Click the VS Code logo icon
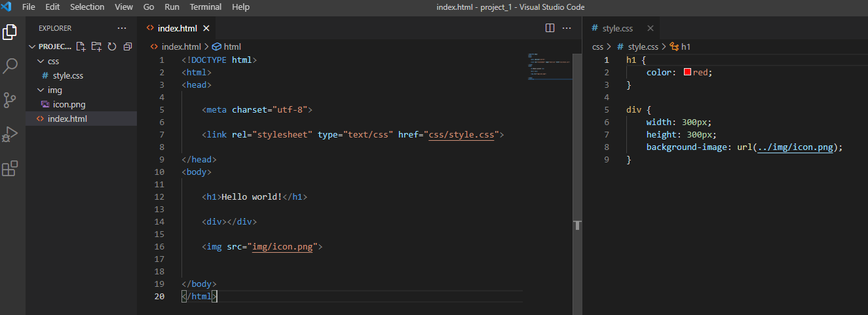 coord(8,7)
